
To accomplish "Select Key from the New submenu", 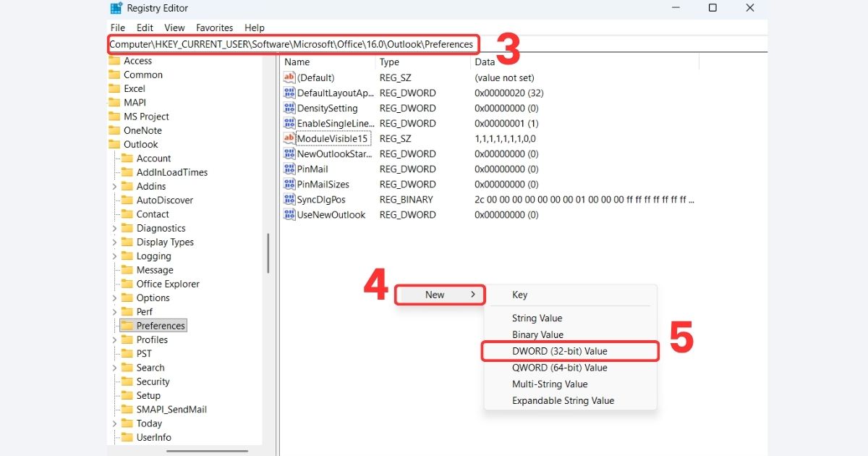I will pos(519,295).
